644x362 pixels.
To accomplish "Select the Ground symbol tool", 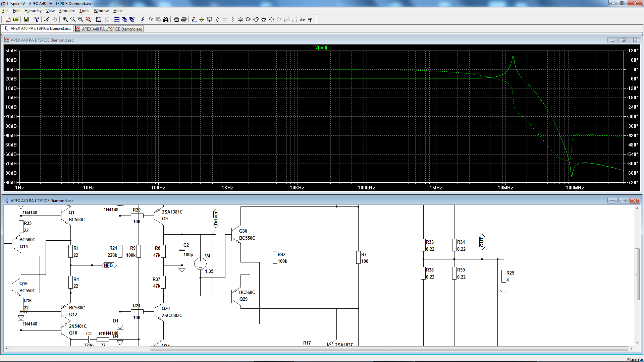I will (x=202, y=19).
